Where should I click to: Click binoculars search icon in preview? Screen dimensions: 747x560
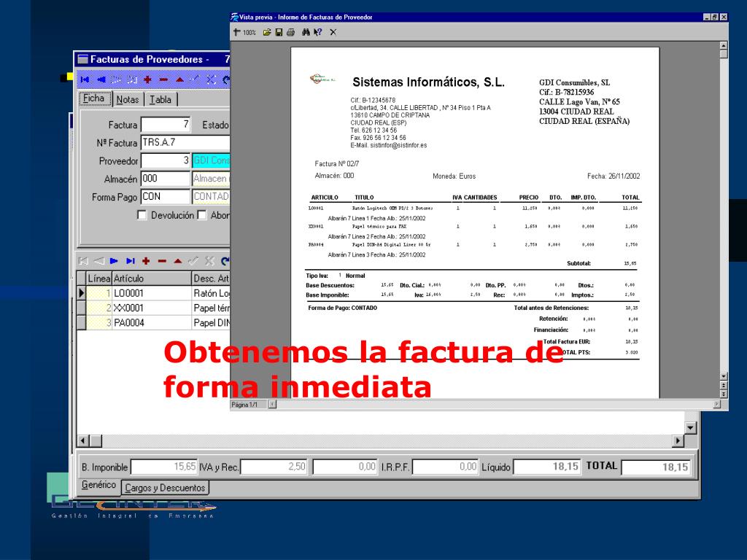point(306,32)
